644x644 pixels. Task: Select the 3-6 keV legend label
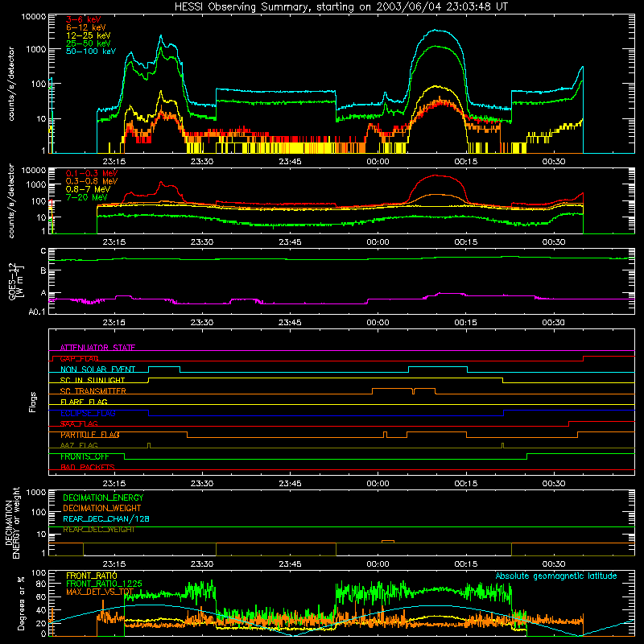tap(84, 19)
